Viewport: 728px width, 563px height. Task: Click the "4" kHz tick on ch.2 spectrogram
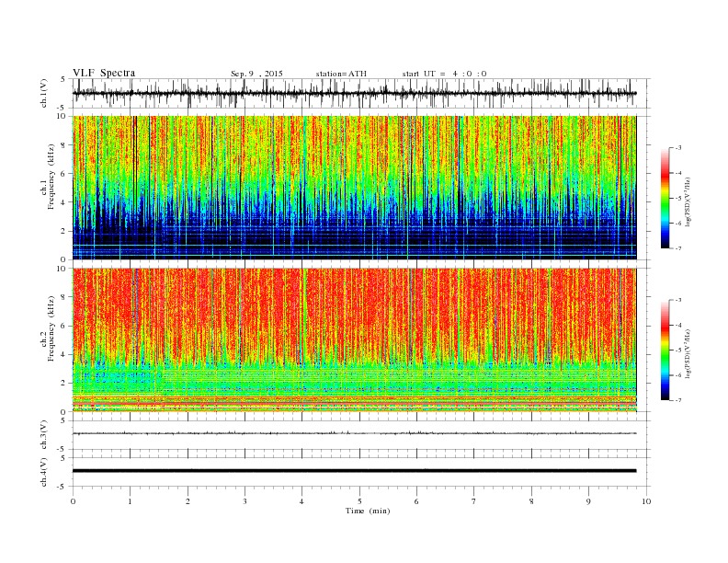pyautogui.click(x=64, y=354)
